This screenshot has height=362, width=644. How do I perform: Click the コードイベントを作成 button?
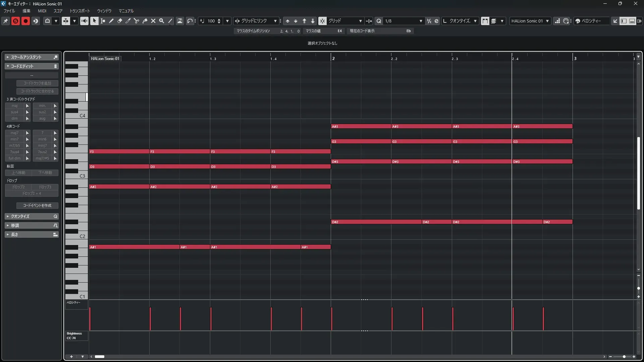coord(37,205)
